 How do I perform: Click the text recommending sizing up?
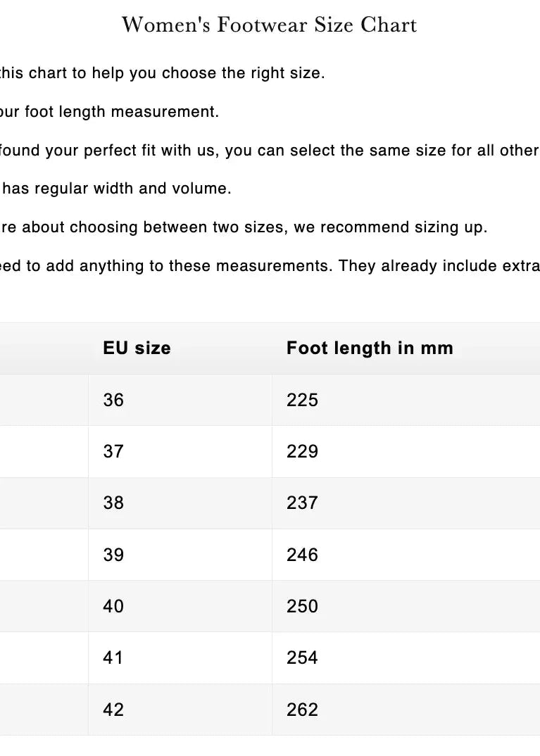click(243, 227)
